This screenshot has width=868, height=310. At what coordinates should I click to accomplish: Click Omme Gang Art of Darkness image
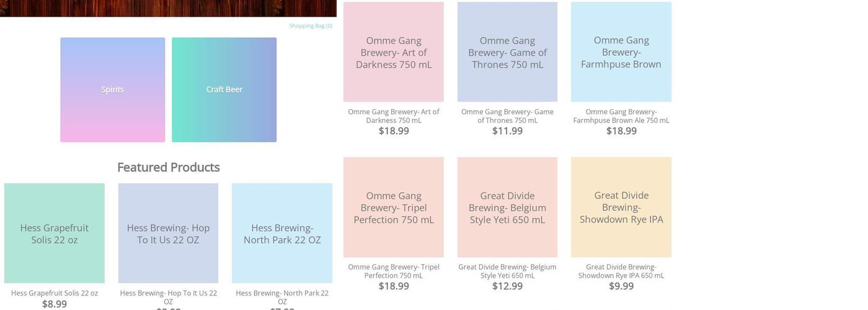tap(394, 52)
